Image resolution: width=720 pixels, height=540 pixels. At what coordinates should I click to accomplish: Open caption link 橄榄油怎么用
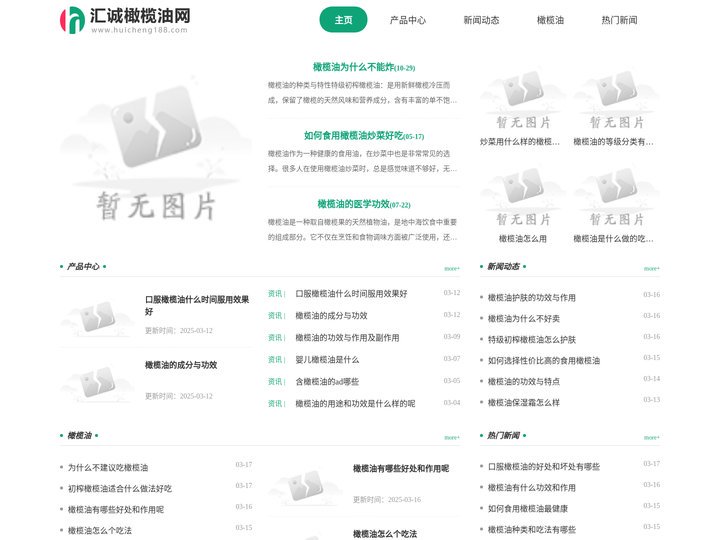pos(523,239)
